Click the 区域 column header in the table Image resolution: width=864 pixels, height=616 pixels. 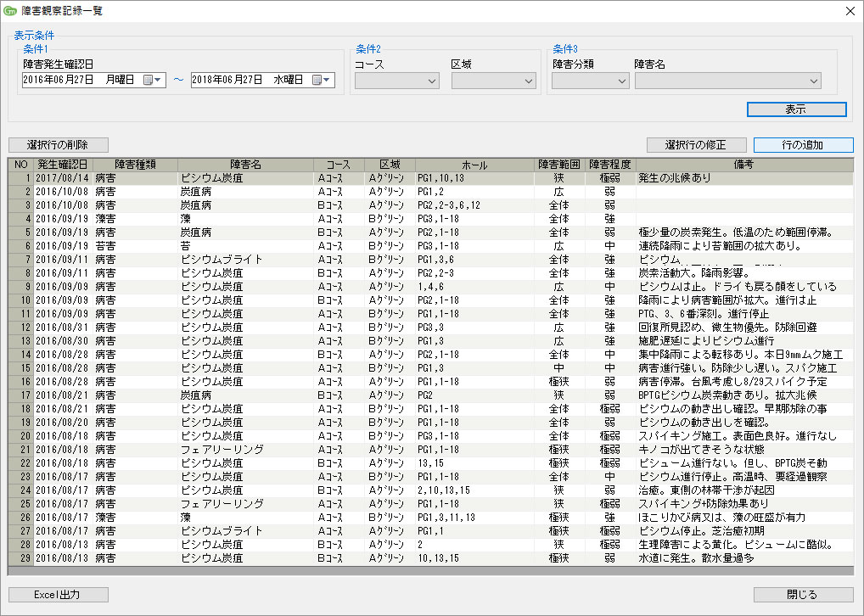[390, 165]
